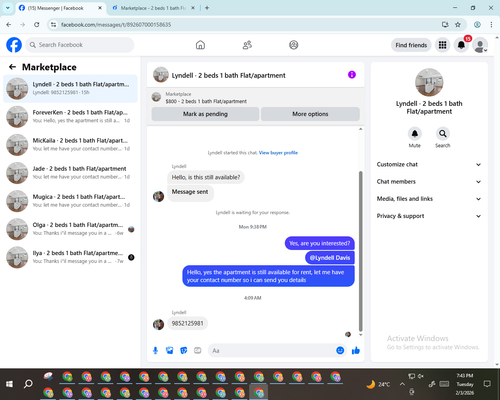This screenshot has width=500, height=400.
Task: Click the 9852125981 message bubble
Action: point(187,323)
